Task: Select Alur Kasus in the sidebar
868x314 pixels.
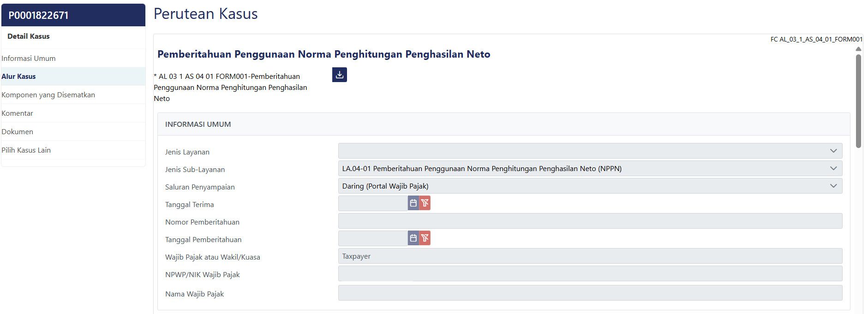Action: 18,77
